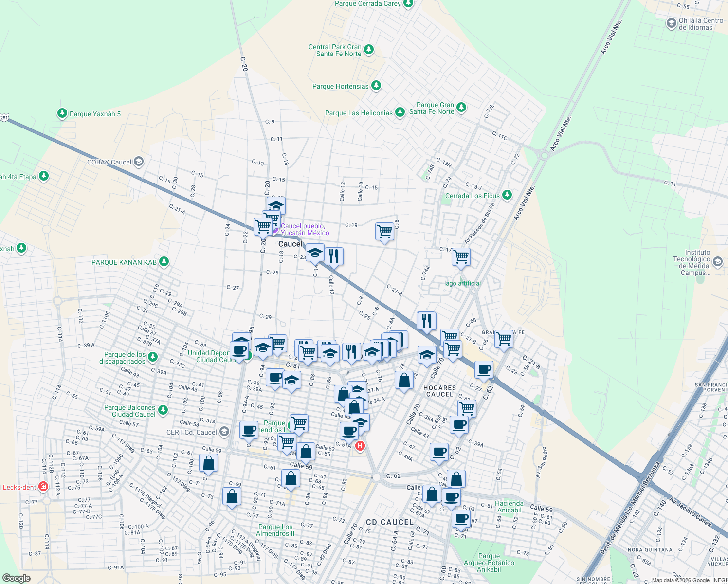Click the Parque Hortensias tree icon
This screenshot has height=584, width=728.
tap(376, 86)
